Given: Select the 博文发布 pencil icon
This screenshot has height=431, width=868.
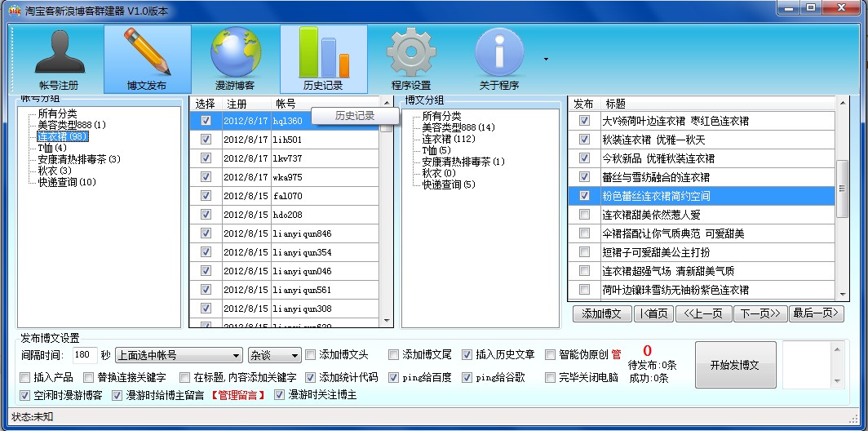Looking at the screenshot, I should tap(147, 60).
